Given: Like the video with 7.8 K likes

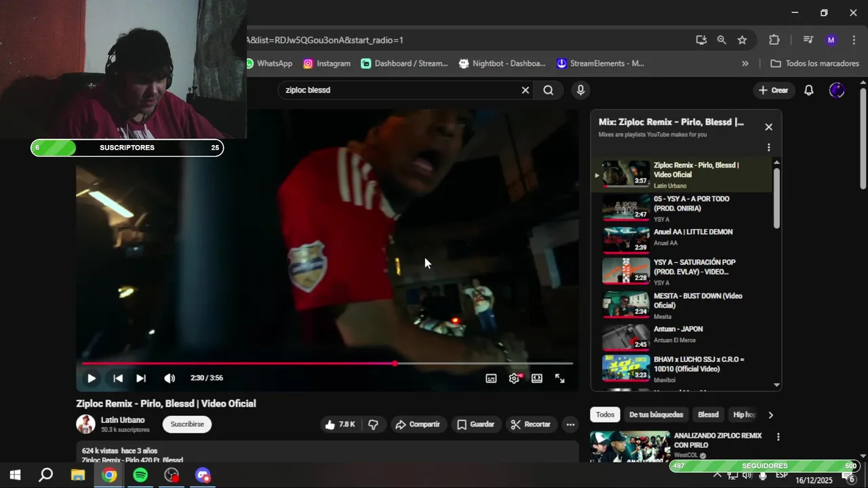Looking at the screenshot, I should (340, 424).
